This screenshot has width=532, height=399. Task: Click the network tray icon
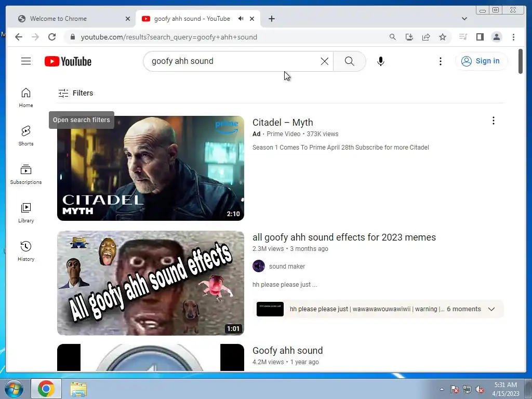pyautogui.click(x=467, y=389)
